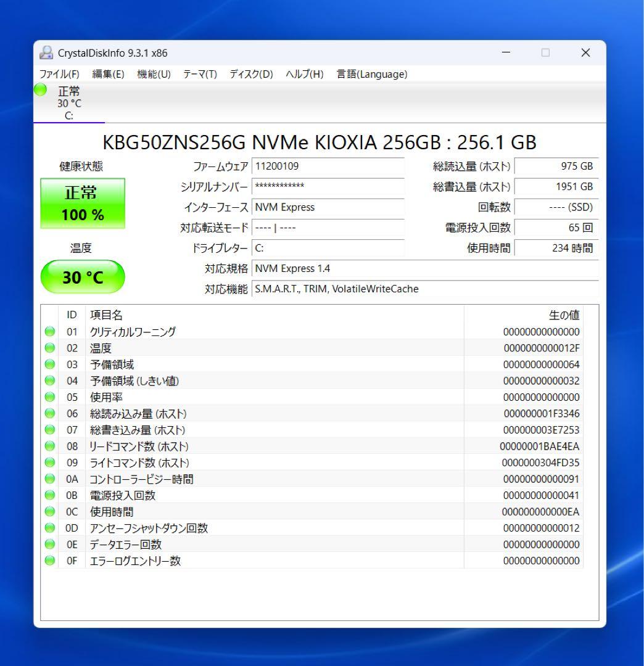
Task: Click the green status icon beside クリティカルワーニング
Action: click(49, 331)
